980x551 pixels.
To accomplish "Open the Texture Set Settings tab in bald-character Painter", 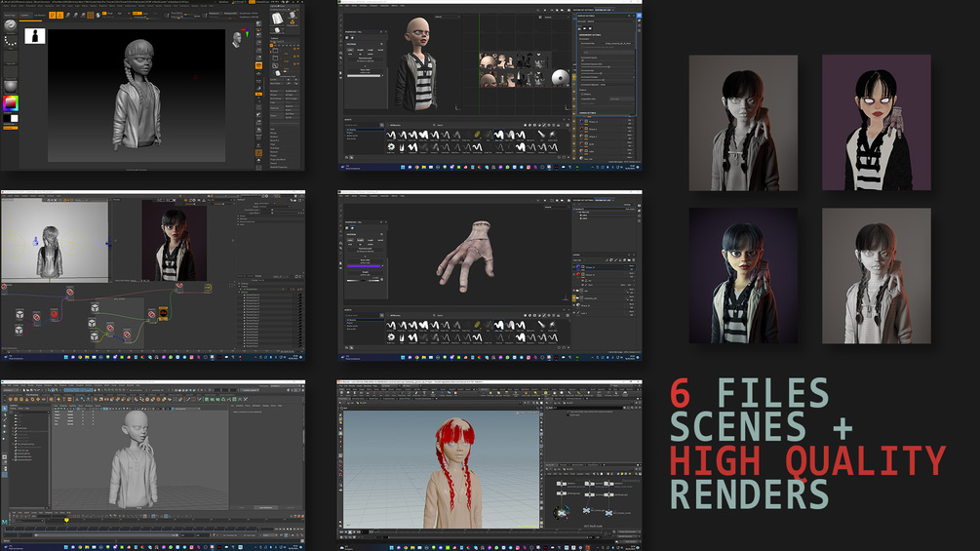I will tap(583, 10).
